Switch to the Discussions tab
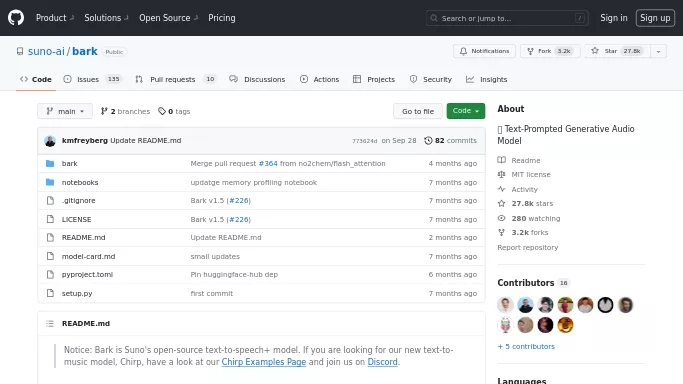This screenshot has height=384, width=683. click(x=257, y=79)
